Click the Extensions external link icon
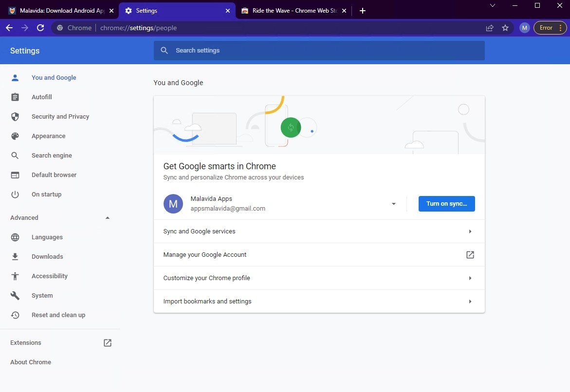The width and height of the screenshot is (570, 392). pos(108,342)
